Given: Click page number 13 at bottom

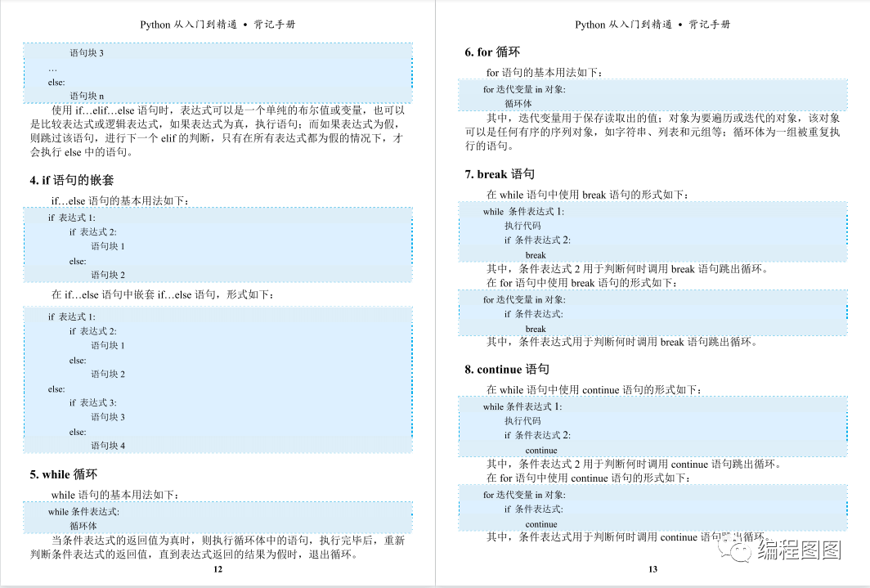Looking at the screenshot, I should coord(652,569).
